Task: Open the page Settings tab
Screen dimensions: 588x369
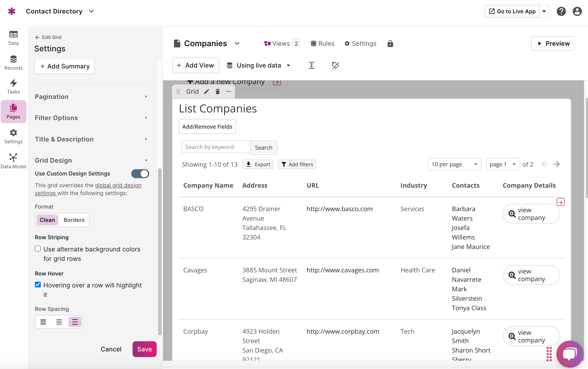Action: tap(360, 43)
